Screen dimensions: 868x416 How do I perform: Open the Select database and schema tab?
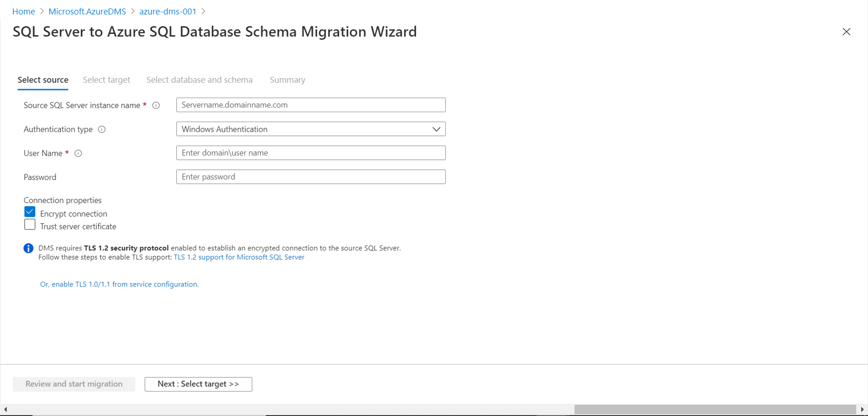coord(199,80)
